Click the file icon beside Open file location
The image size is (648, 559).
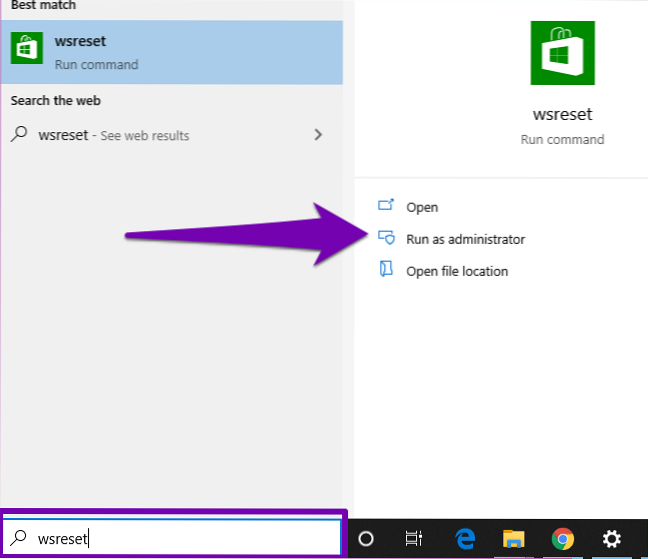click(x=386, y=270)
